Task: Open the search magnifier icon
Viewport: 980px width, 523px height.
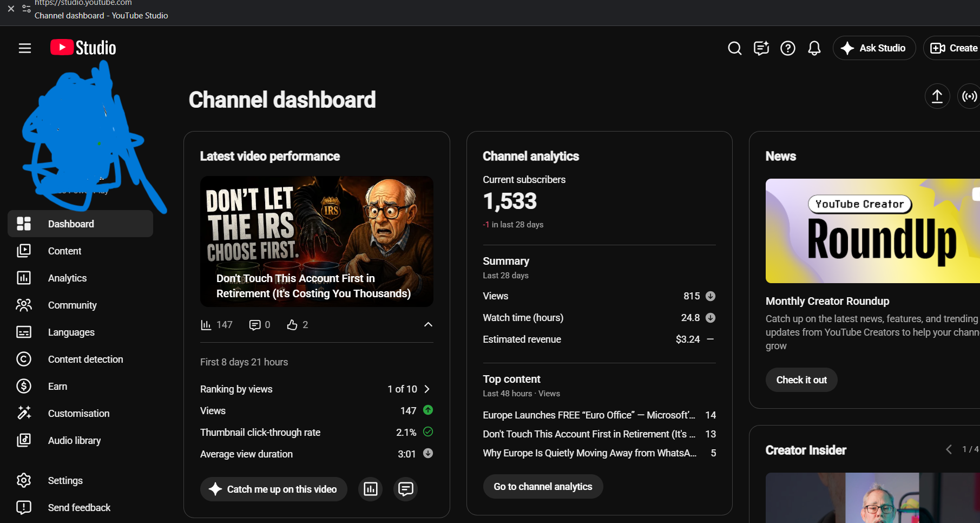Action: point(734,48)
